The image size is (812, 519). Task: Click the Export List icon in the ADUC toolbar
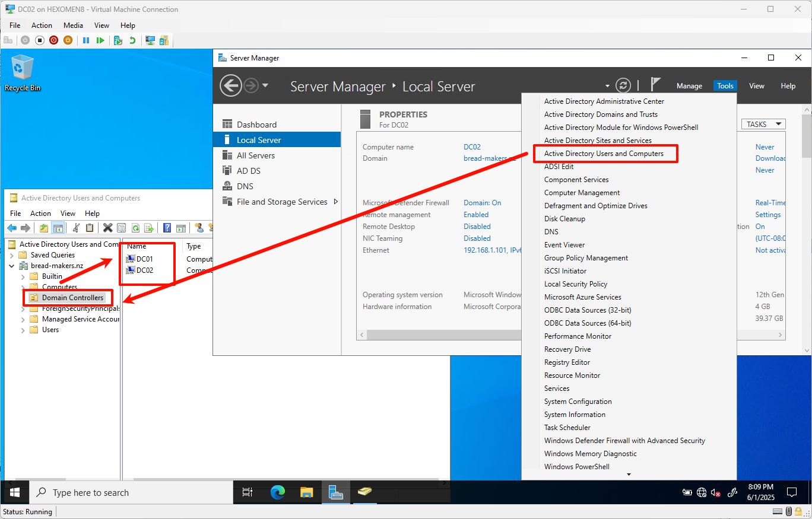(x=149, y=228)
